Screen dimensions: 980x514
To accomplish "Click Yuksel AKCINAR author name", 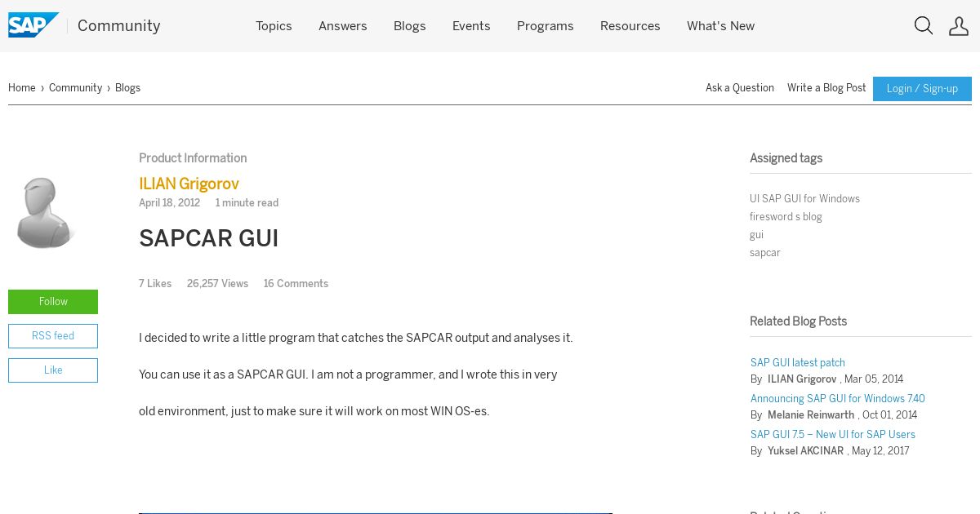I will tap(805, 451).
